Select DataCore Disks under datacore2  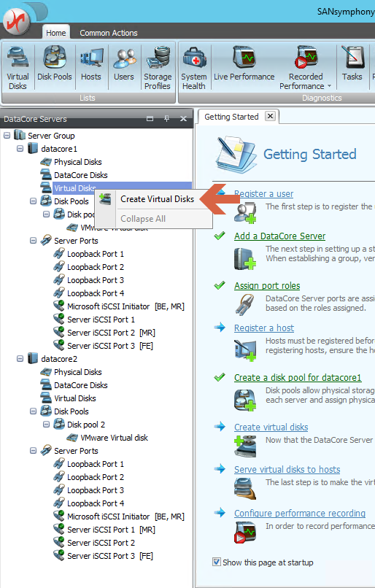81,385
